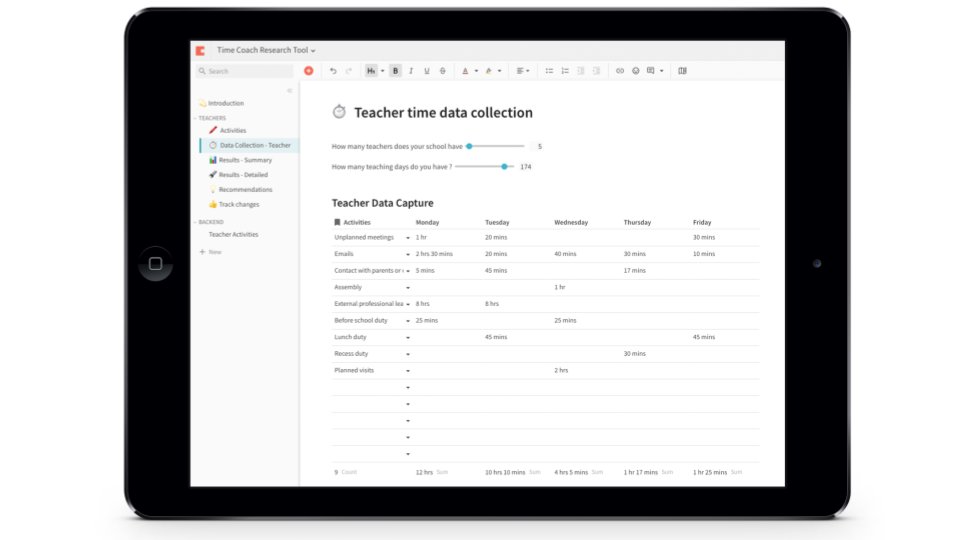Select the heading style button

click(x=371, y=71)
